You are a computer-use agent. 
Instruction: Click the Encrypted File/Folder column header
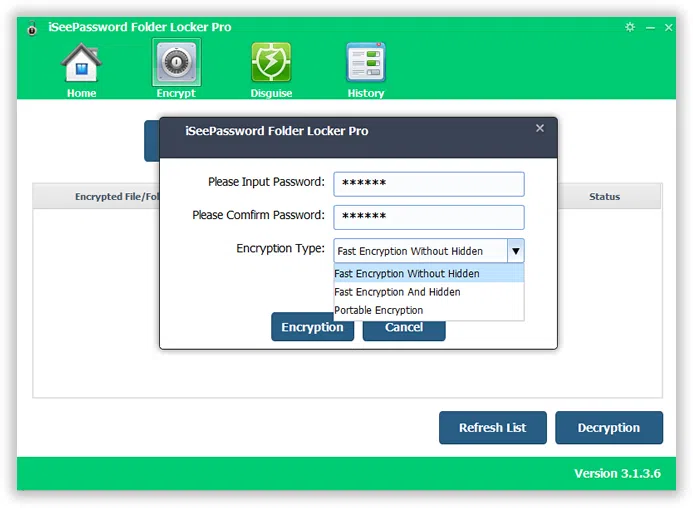(x=96, y=196)
